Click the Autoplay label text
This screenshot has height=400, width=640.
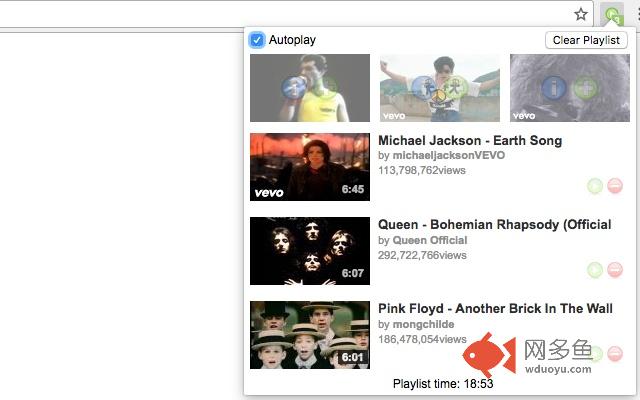pyautogui.click(x=292, y=40)
